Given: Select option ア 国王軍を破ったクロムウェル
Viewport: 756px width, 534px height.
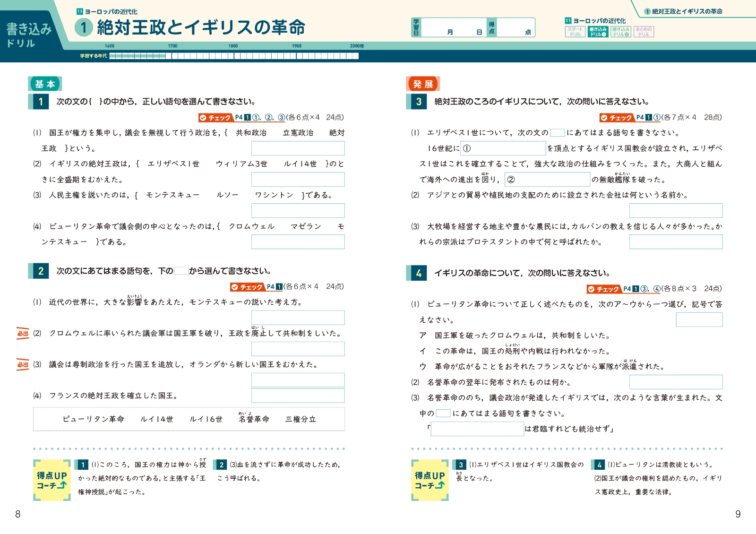Looking at the screenshot, I should (x=515, y=336).
